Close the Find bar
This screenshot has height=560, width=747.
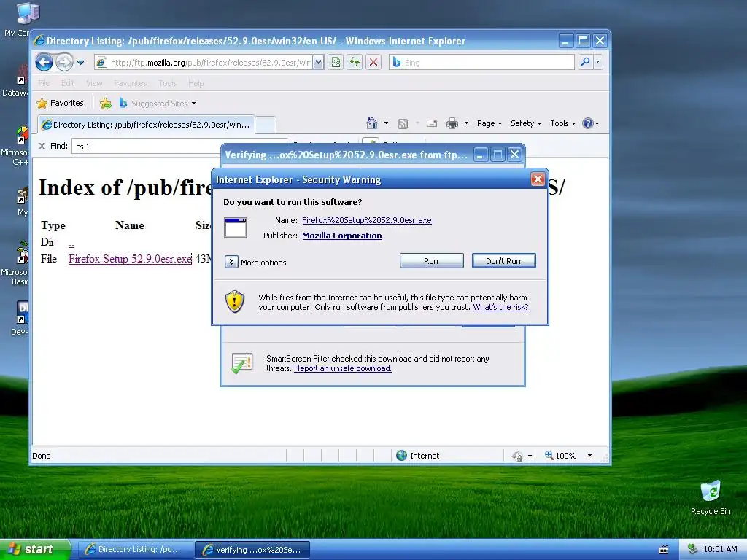pyautogui.click(x=42, y=146)
